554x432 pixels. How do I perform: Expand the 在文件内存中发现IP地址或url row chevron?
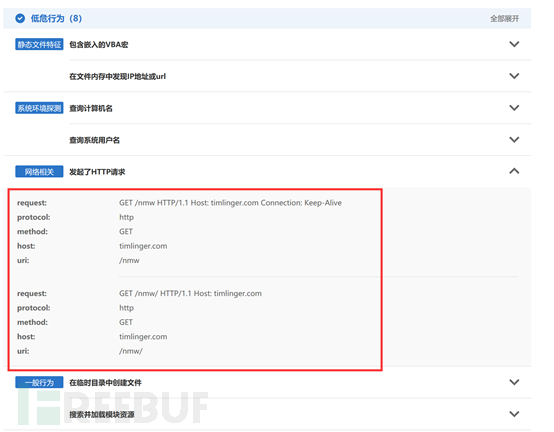click(x=514, y=76)
